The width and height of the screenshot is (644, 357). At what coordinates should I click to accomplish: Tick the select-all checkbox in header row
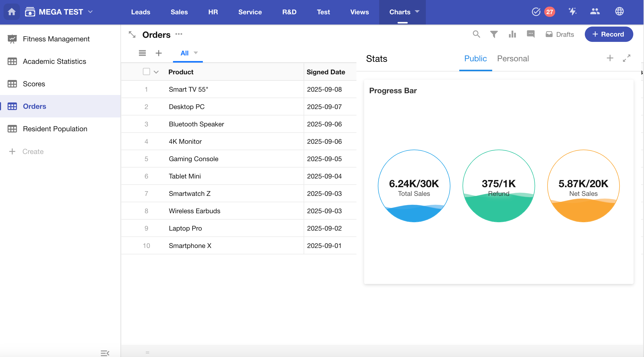146,72
